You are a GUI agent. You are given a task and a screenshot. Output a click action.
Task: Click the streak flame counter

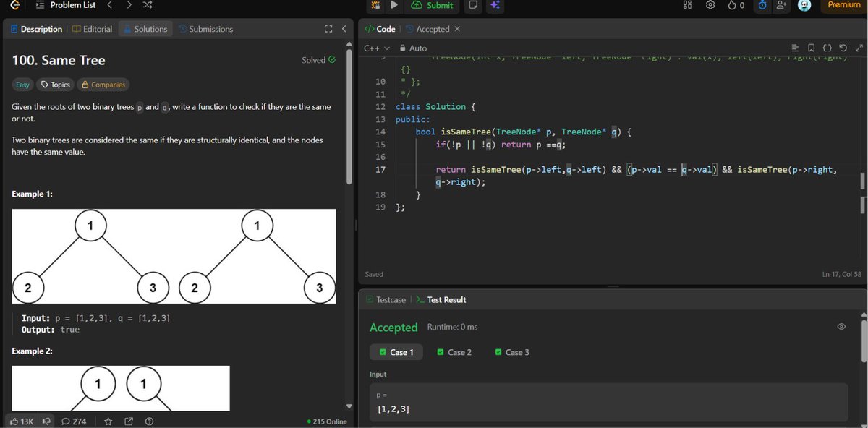[736, 5]
